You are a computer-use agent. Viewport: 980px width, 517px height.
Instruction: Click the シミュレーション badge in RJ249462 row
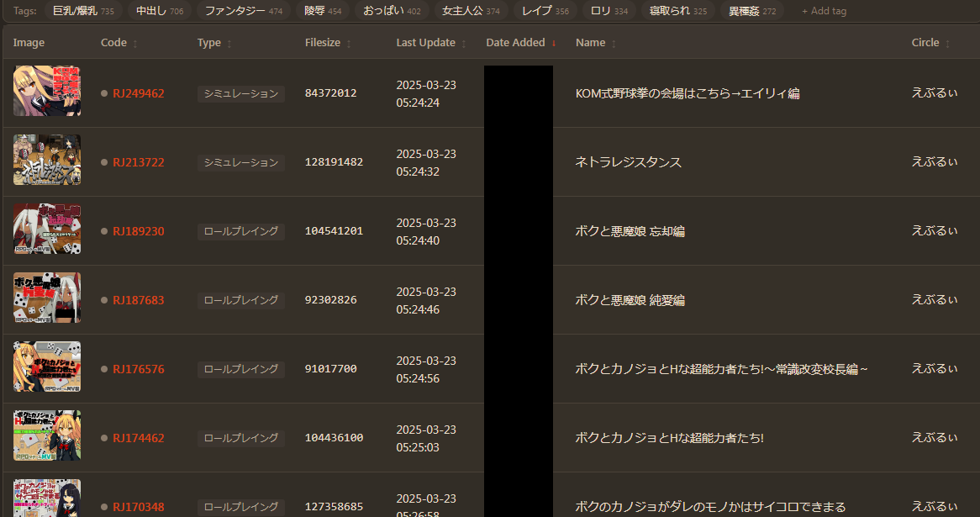tap(241, 93)
